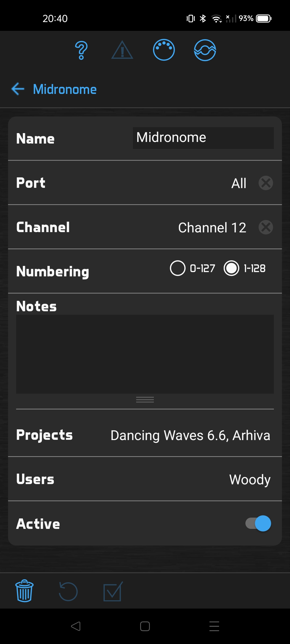Open the Projects list selector
This screenshot has width=290, height=644.
[190, 435]
